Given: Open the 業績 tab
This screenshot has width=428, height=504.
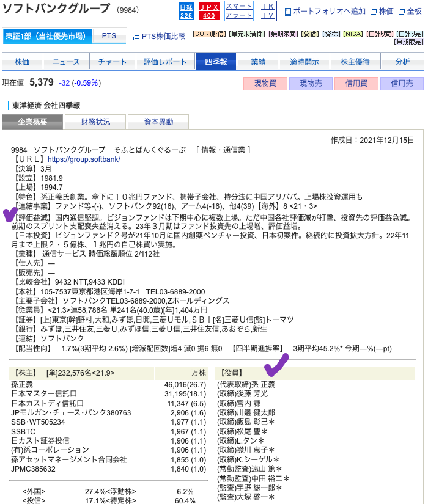Looking at the screenshot, I should [x=258, y=62].
